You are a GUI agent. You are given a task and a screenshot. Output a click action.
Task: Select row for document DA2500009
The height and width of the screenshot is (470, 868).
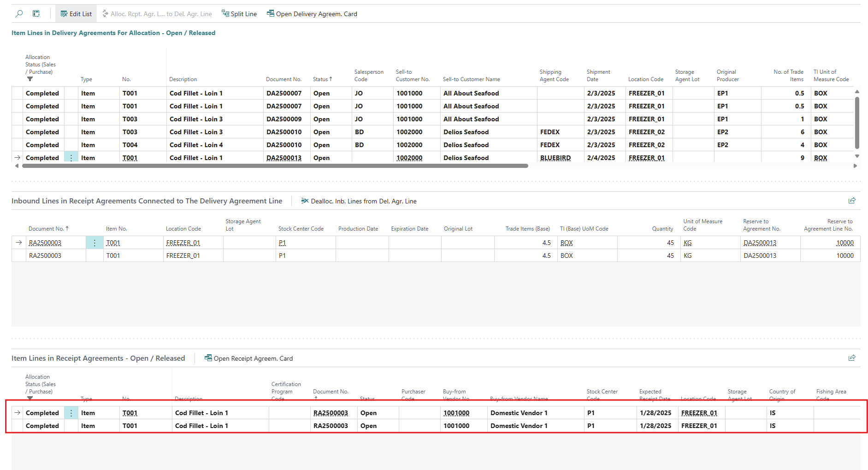click(x=284, y=119)
